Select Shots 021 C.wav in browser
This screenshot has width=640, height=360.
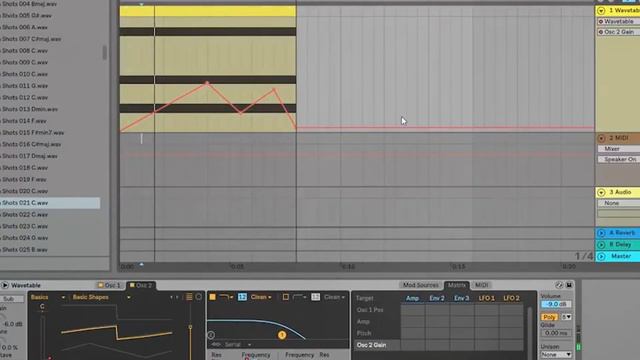click(x=50, y=203)
